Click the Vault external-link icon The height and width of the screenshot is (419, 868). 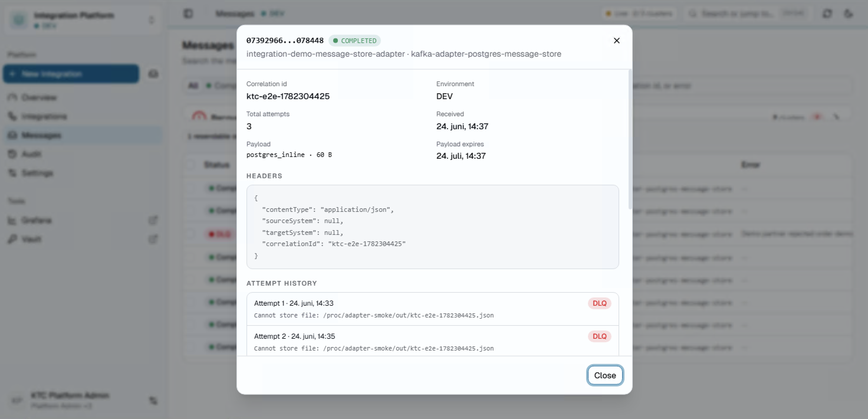tap(153, 239)
